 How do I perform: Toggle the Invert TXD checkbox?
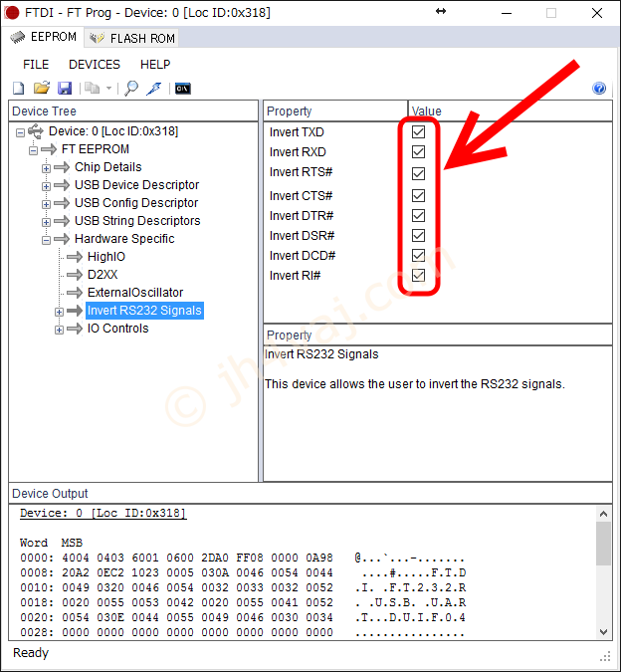[x=418, y=132]
